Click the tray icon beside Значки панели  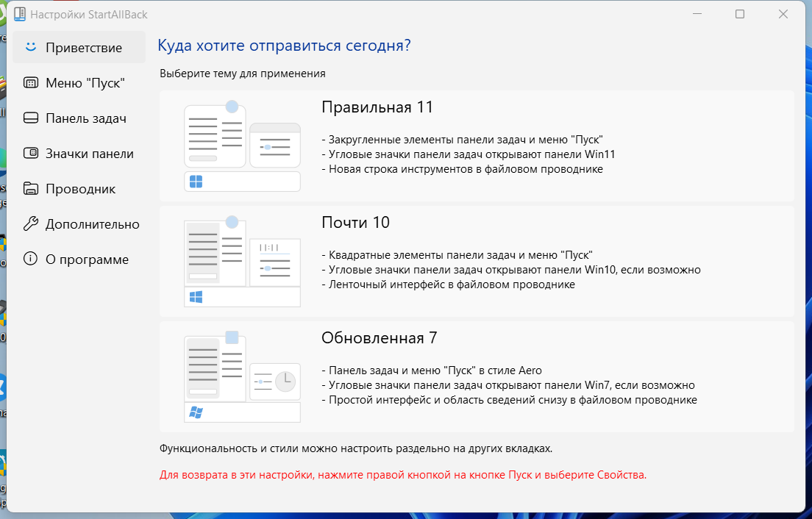point(31,153)
